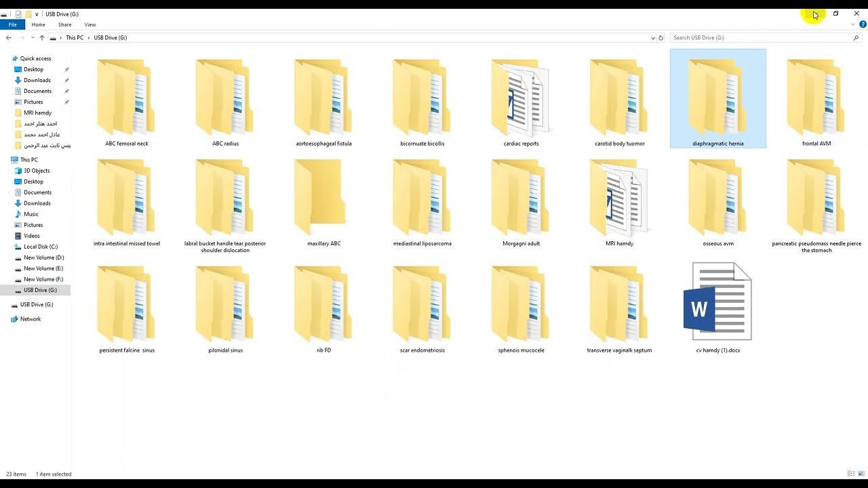Open the ABC radius folder
This screenshot has width=868, height=488.
225,103
